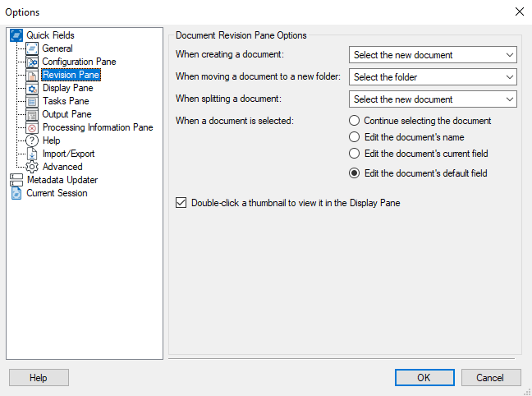The width and height of the screenshot is (532, 396).
Task: Select Revision Pane in the tree
Action: [x=71, y=75]
